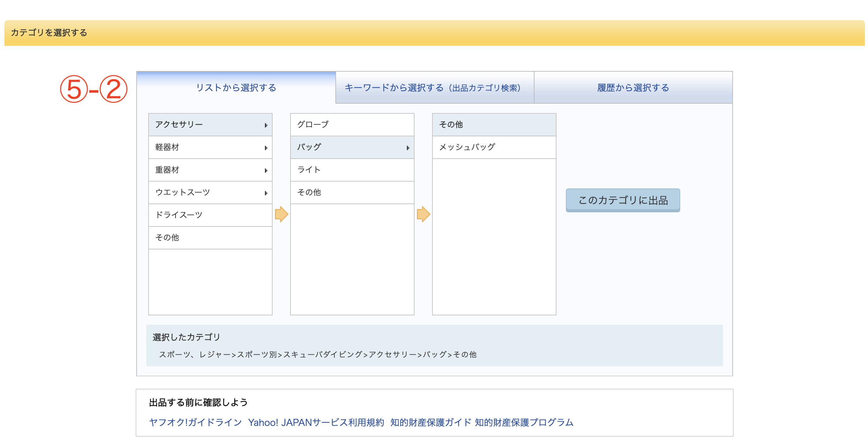Expand the 軽器材 row arrow
868x446 pixels.
coord(266,148)
